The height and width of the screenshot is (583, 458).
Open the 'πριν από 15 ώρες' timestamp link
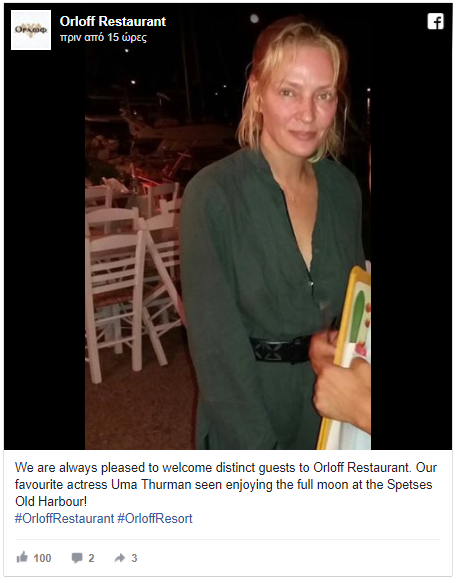pos(103,38)
